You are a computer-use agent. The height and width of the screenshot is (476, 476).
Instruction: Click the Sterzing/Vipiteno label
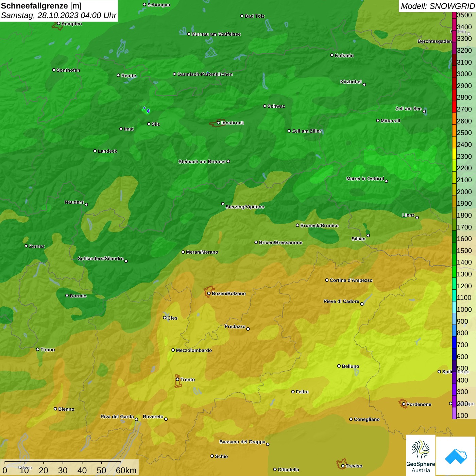tap(245, 207)
